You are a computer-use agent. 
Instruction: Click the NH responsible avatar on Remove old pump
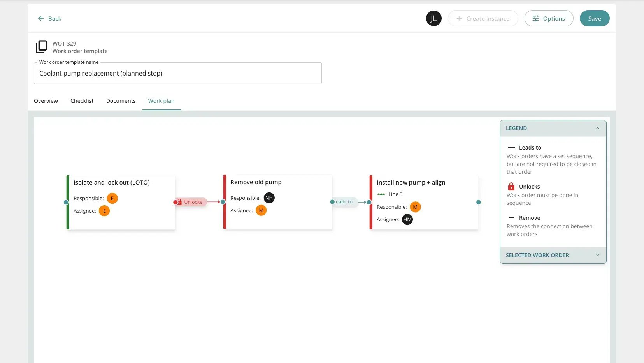click(x=269, y=198)
